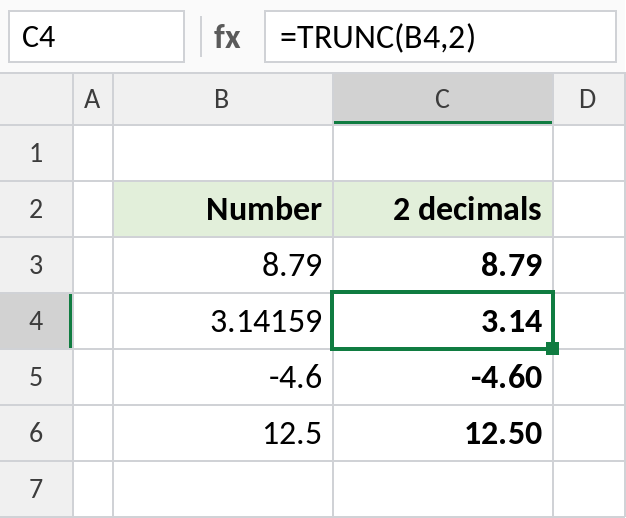
Task: Click the select-all corner box
Action: coord(36,99)
